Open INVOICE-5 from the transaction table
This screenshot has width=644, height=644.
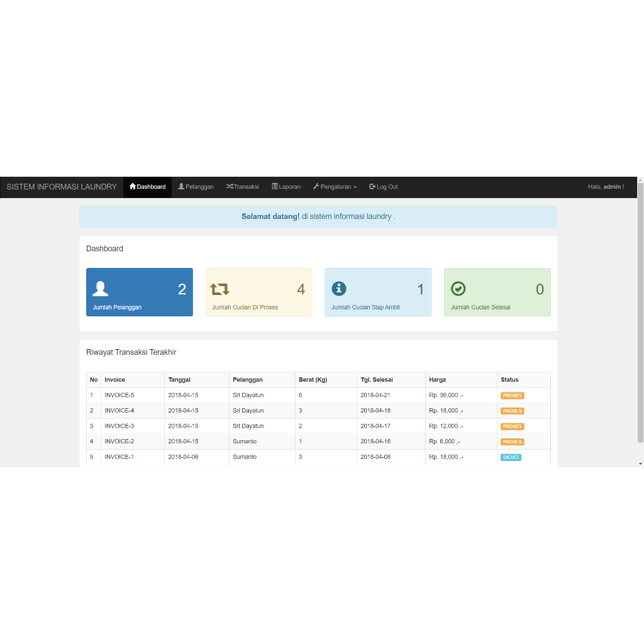pyautogui.click(x=120, y=395)
